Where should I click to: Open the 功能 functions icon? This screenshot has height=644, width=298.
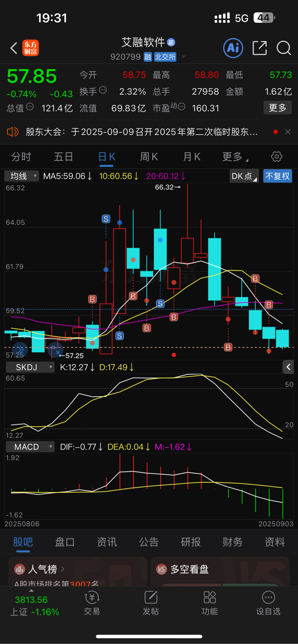(210, 603)
